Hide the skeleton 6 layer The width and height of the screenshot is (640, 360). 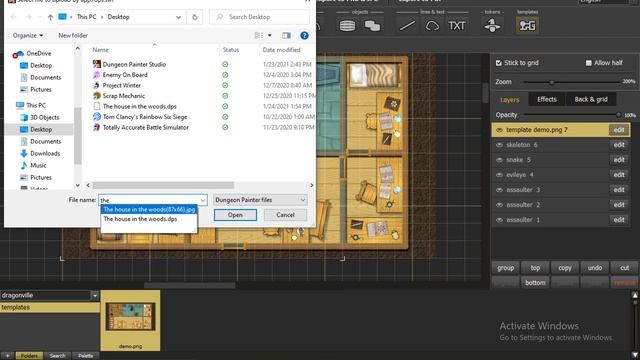click(499, 145)
